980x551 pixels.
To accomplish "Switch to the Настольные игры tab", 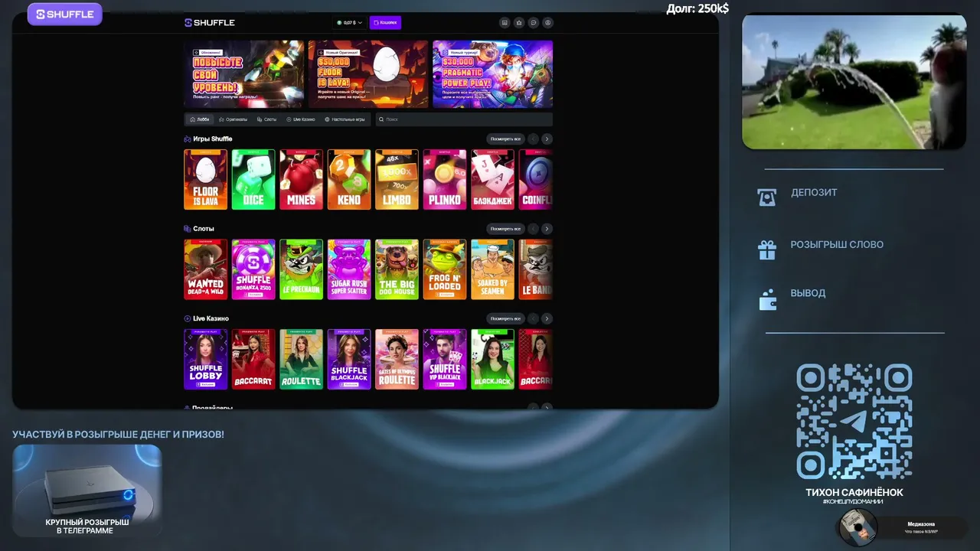I will (x=345, y=119).
